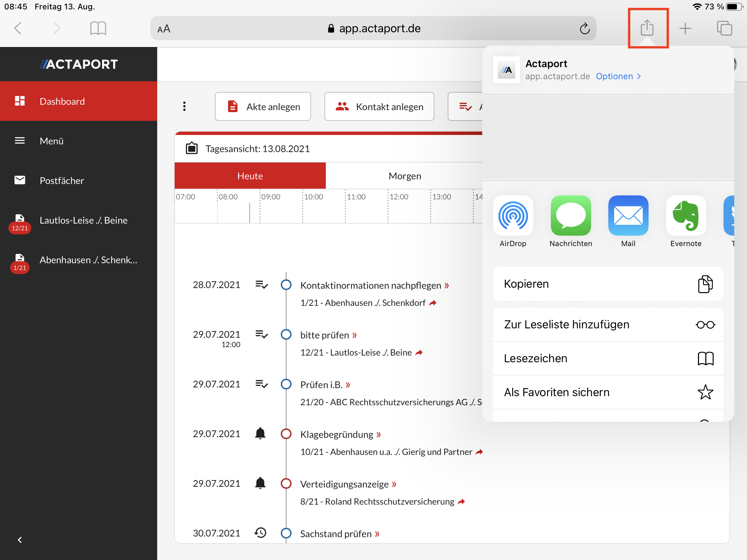Viewport: 747px width, 560px height.
Task: Open file 1/21 - Abenhausen ./. Schenkdorf
Action: (363, 303)
